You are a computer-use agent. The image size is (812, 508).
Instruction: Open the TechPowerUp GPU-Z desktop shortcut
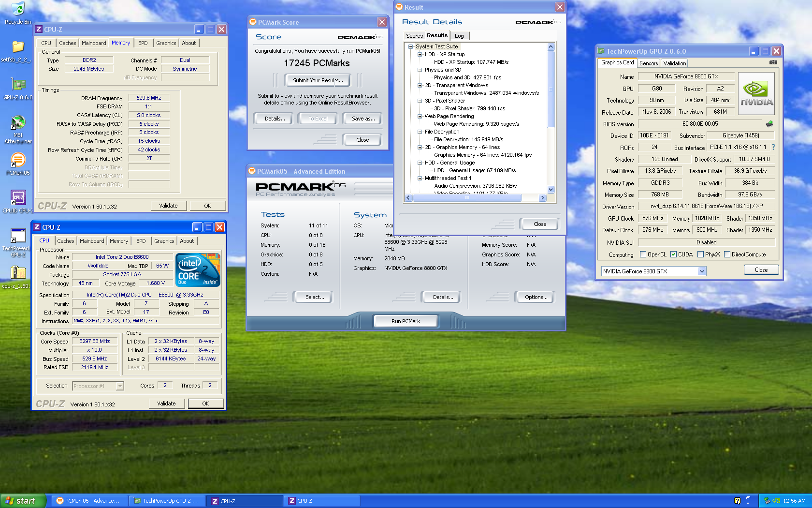[x=18, y=236]
